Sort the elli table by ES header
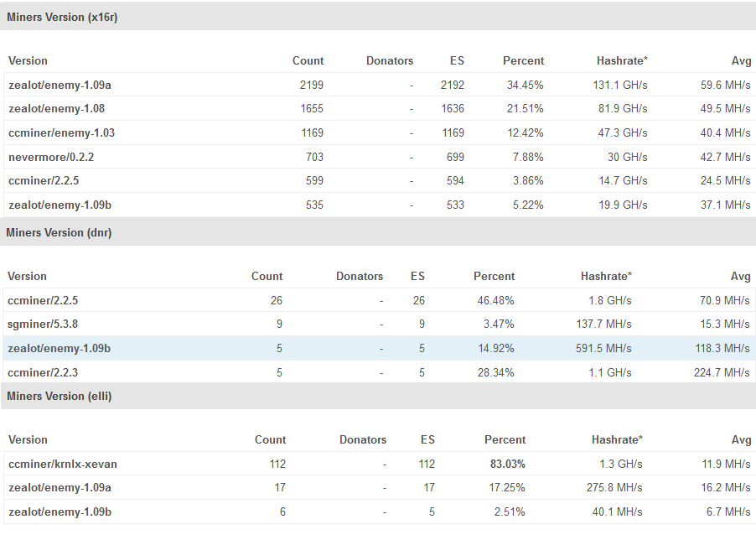 (427, 440)
